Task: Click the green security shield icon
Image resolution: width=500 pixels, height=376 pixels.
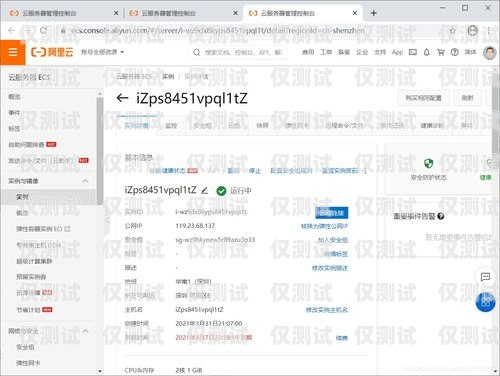Action: [428, 163]
